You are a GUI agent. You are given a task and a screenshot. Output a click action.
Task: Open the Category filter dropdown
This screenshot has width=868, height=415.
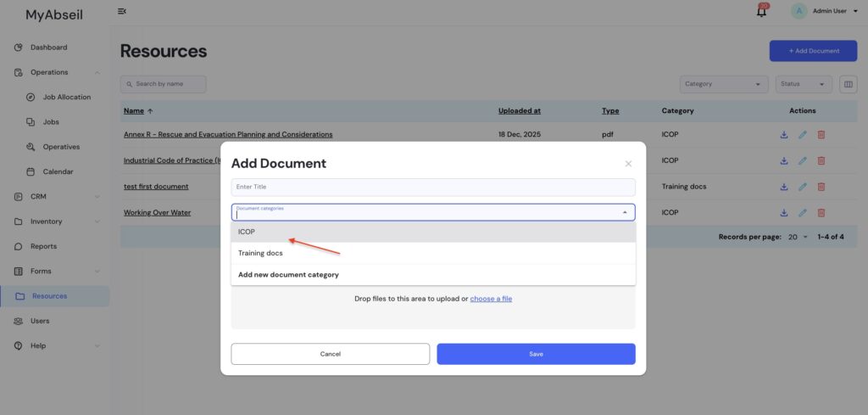724,84
